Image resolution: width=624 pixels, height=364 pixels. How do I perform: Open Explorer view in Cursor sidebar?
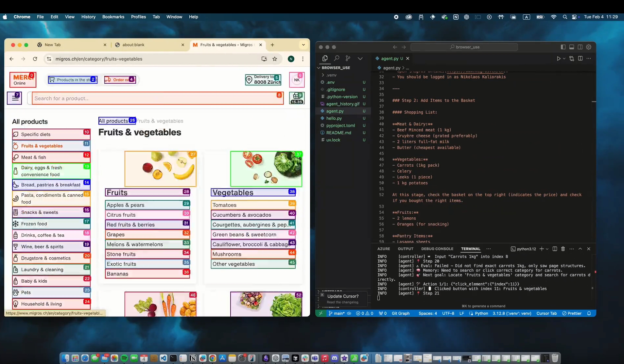coord(325,58)
